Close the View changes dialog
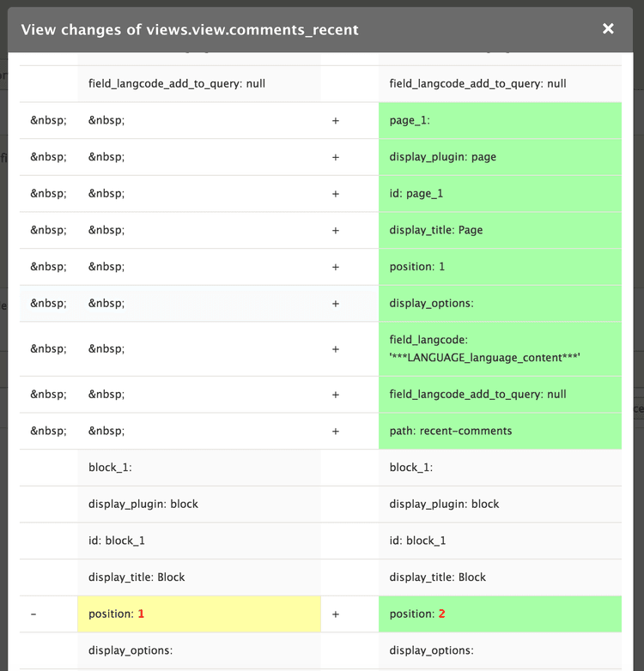This screenshot has width=644, height=671. [x=608, y=28]
